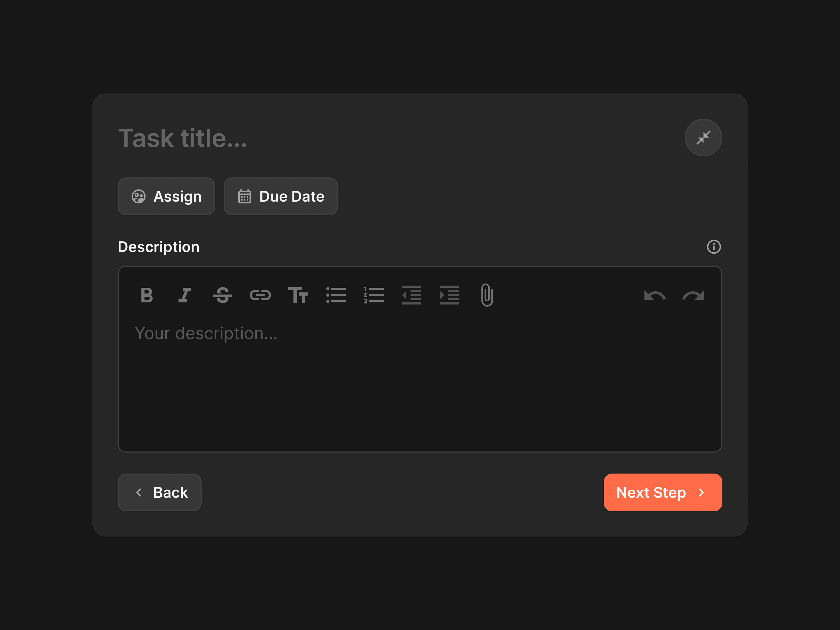Open the Assign picker
Screen dimensions: 840x630
pyautogui.click(x=166, y=196)
